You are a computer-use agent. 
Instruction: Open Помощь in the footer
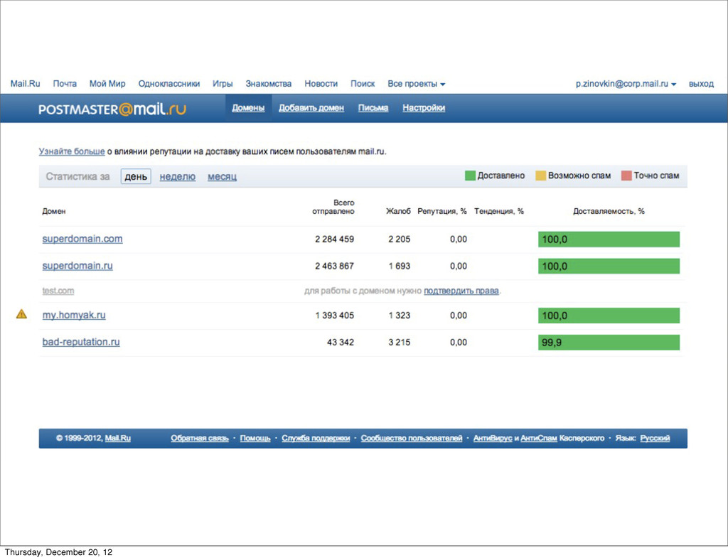click(x=255, y=438)
